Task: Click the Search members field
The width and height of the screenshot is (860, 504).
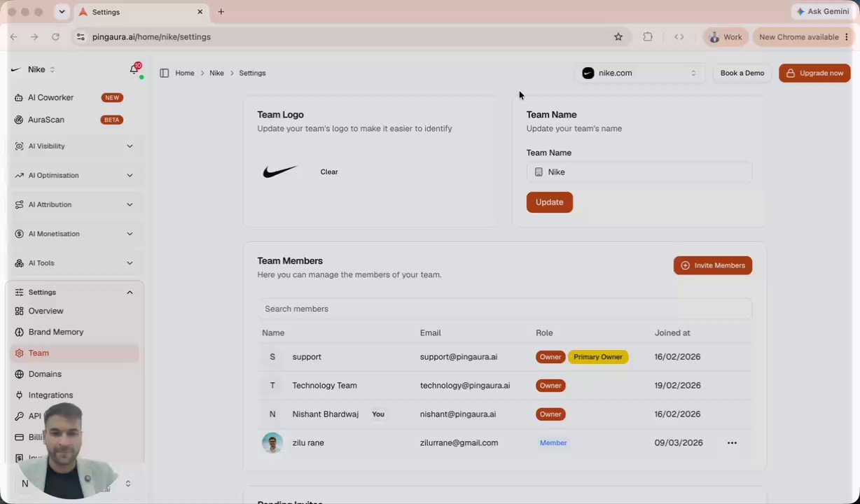Action: pos(504,309)
